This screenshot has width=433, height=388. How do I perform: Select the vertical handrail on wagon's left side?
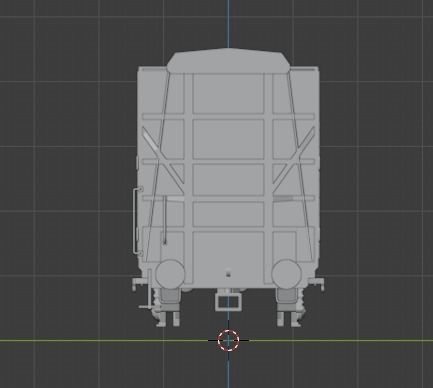pyautogui.click(x=137, y=221)
